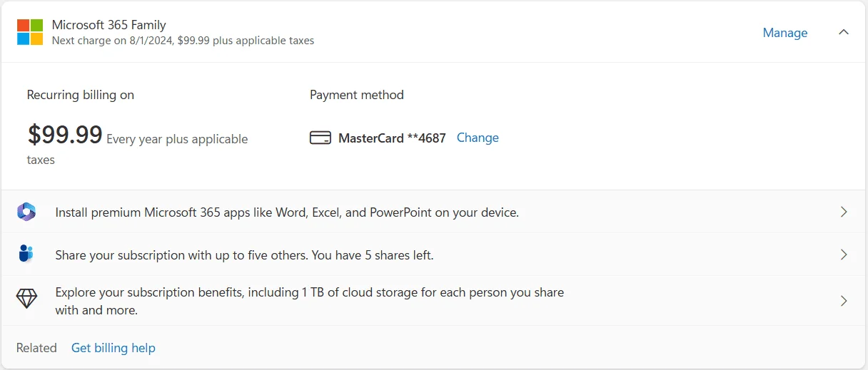Click the Related label
Image resolution: width=868 pixels, height=370 pixels.
coord(36,348)
